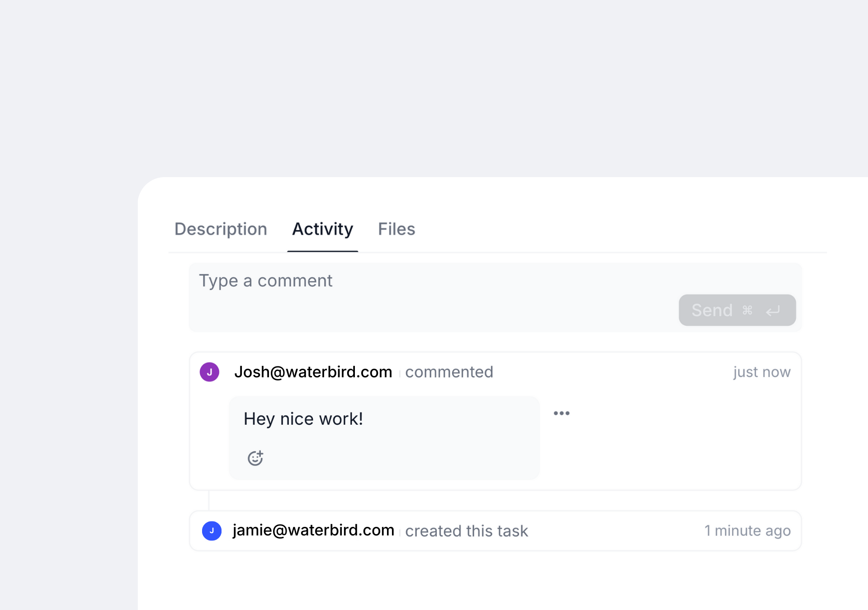Select the Activity tab
The width and height of the screenshot is (868, 610).
pyautogui.click(x=322, y=229)
